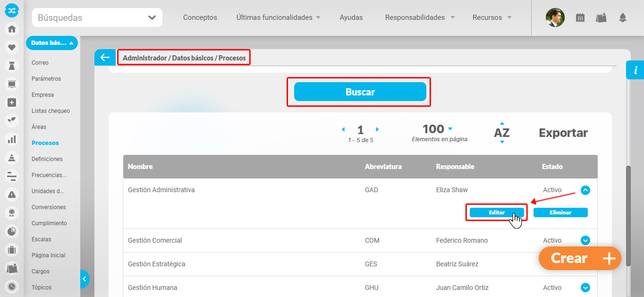Open the calendar icon in top bar
The height and width of the screenshot is (297, 644).
tap(580, 18)
